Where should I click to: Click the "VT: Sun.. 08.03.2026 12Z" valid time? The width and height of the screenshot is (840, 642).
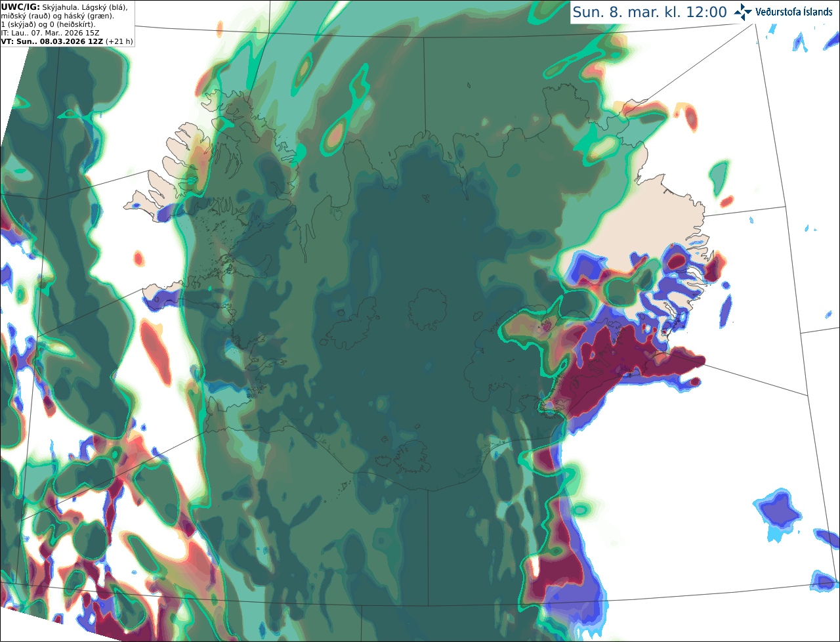(x=52, y=41)
